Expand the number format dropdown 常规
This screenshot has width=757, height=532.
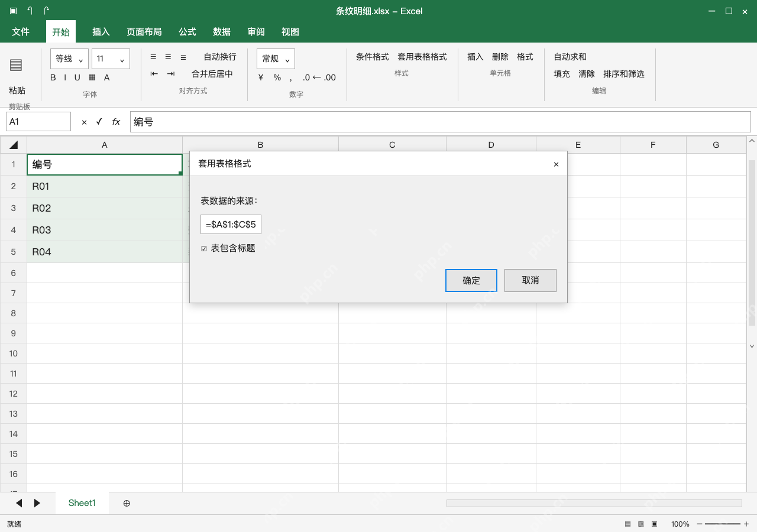pos(276,59)
